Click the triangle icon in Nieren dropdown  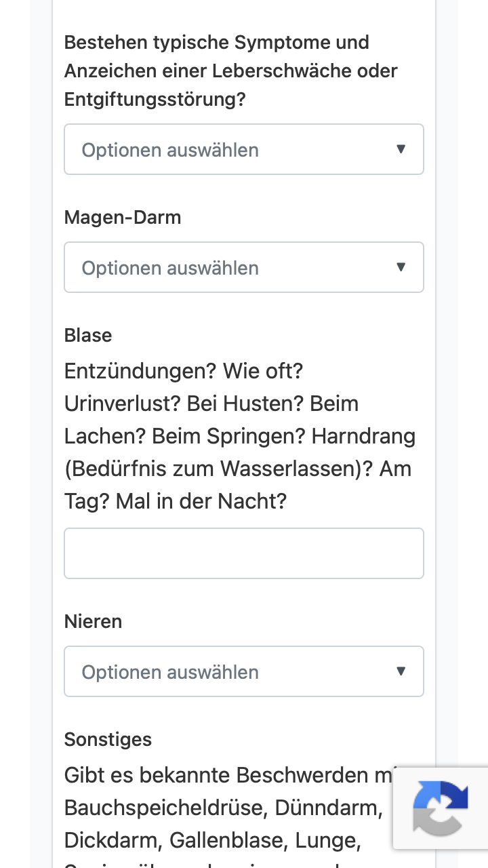pos(401,671)
